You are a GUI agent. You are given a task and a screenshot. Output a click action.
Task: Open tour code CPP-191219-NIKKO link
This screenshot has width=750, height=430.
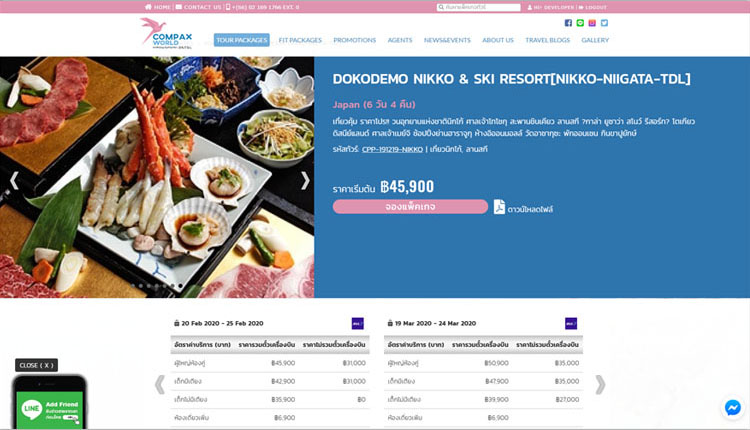392,149
